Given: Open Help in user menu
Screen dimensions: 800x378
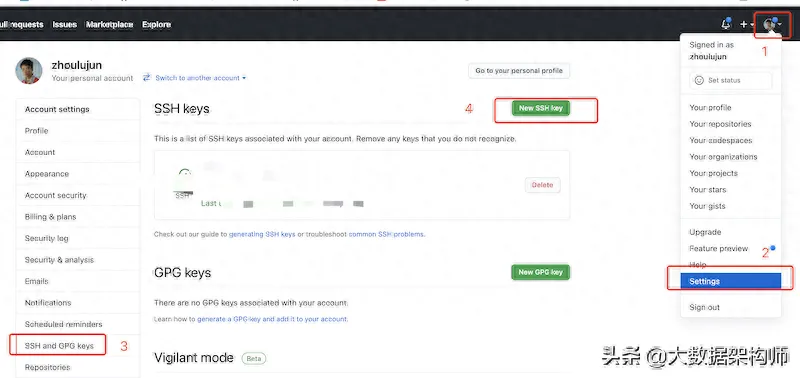Looking at the screenshot, I should pyautogui.click(x=731, y=265).
